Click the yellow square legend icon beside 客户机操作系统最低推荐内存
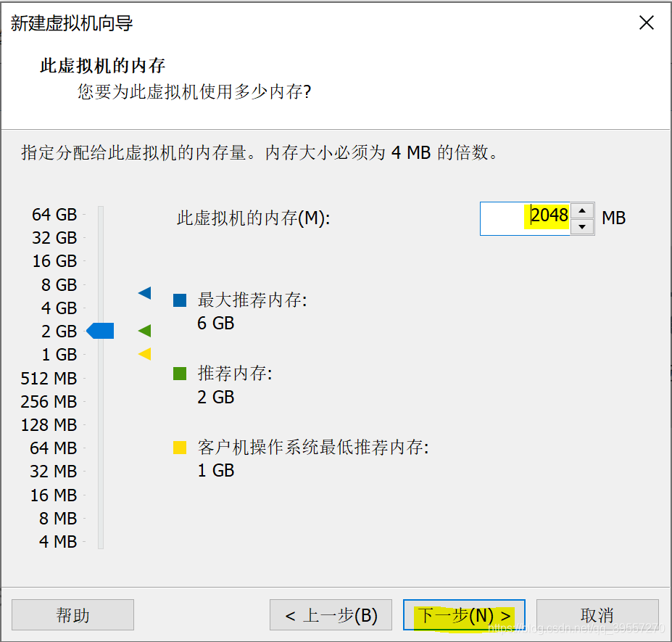Screen dimensions: 672x642 tap(179, 448)
